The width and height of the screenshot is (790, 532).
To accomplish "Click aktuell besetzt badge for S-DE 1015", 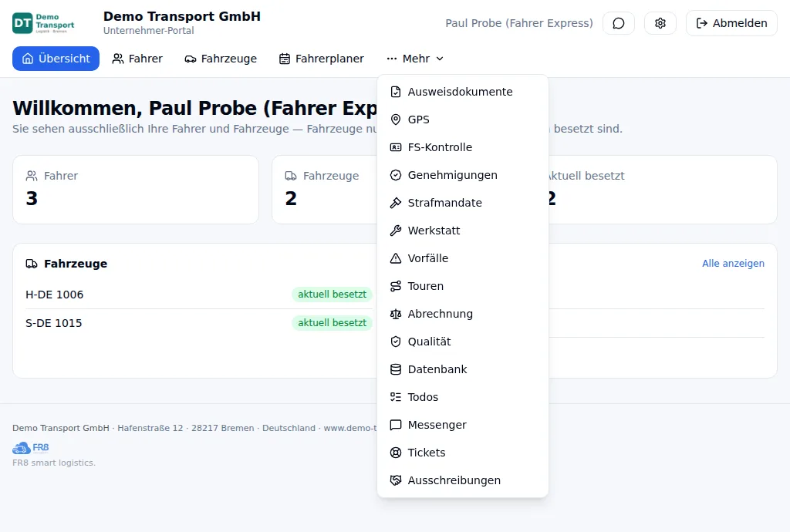I will (332, 323).
